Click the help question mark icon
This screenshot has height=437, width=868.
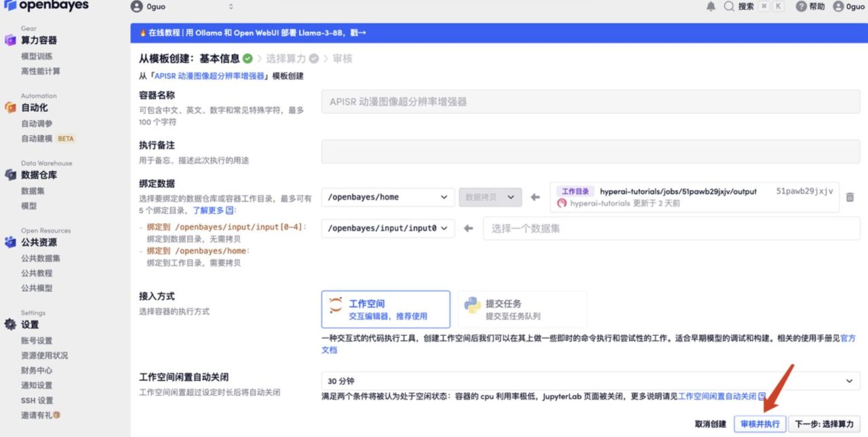[801, 6]
